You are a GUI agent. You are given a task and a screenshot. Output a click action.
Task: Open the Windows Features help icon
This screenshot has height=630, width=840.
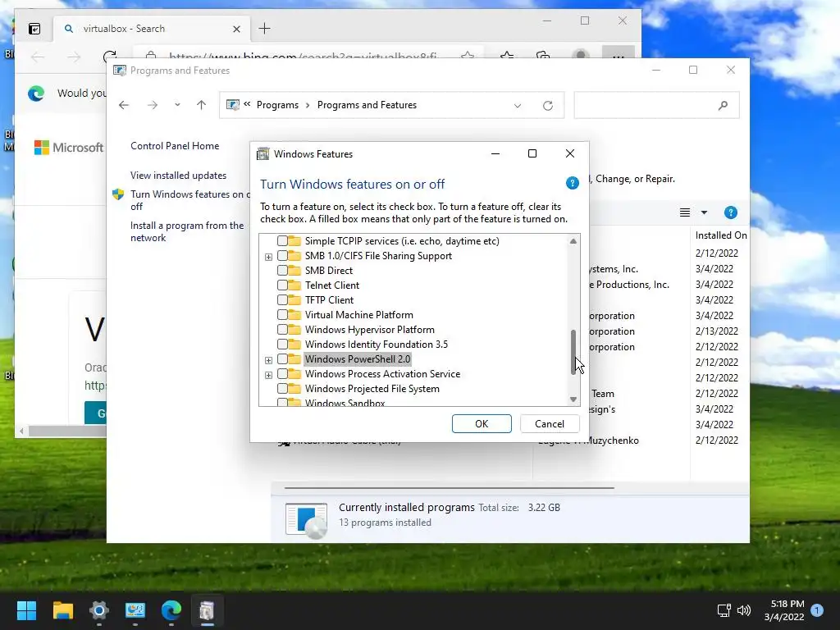point(572,183)
